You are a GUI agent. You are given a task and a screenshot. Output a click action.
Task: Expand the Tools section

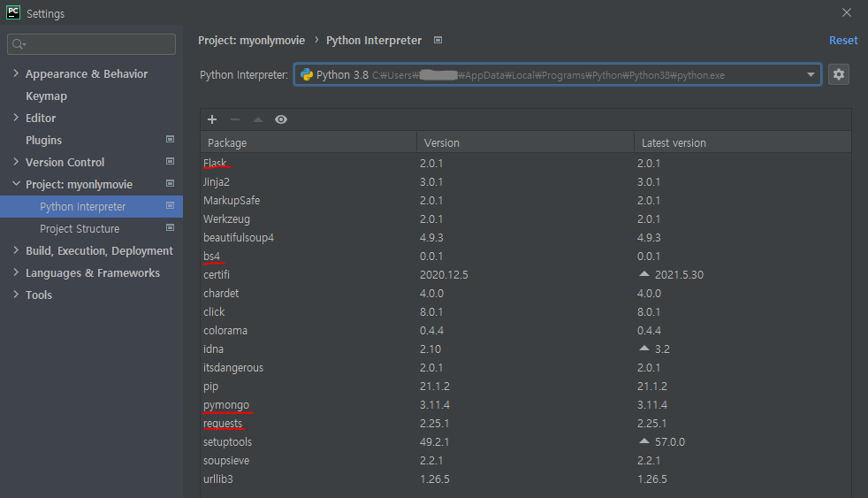(x=16, y=295)
